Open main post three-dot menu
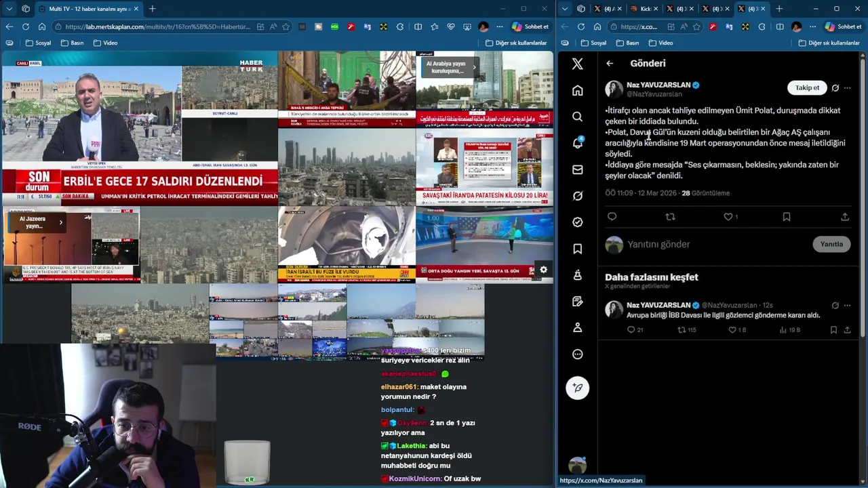This screenshot has width=868, height=488. click(x=847, y=88)
